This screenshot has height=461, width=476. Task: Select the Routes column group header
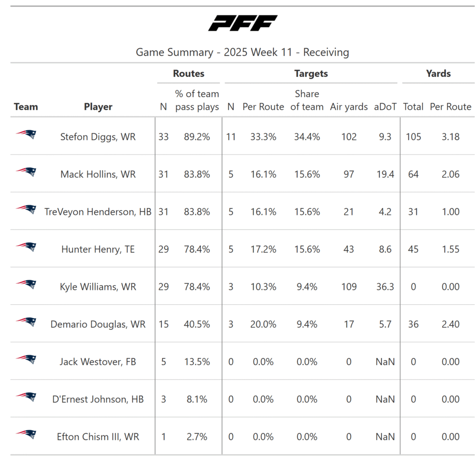pos(189,73)
